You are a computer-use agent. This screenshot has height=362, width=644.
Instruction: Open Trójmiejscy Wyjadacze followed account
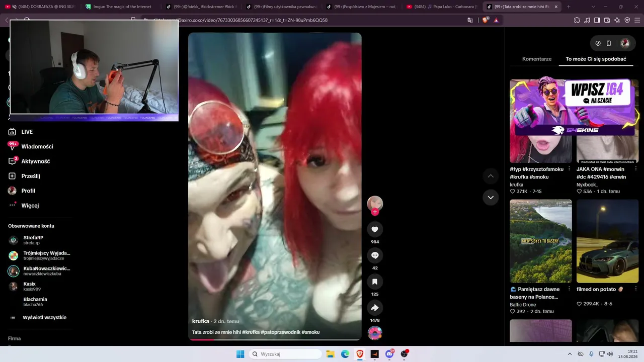coord(39,255)
